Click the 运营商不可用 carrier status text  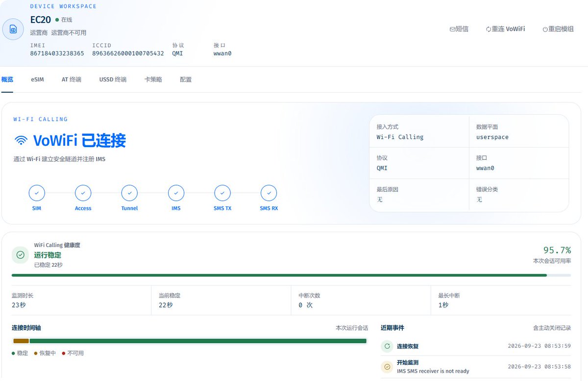click(x=69, y=33)
